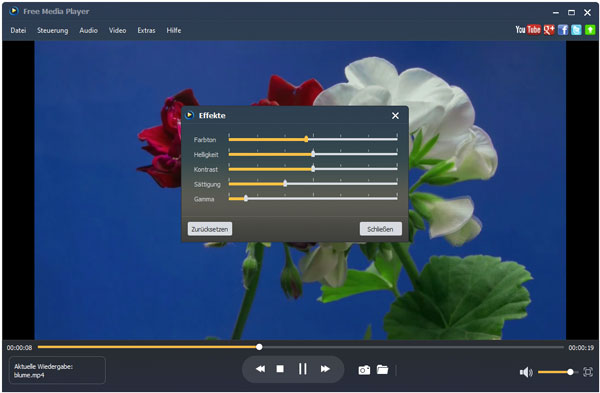The image size is (600, 393).
Task: Open the YouTube link icon
Action: coord(528,29)
